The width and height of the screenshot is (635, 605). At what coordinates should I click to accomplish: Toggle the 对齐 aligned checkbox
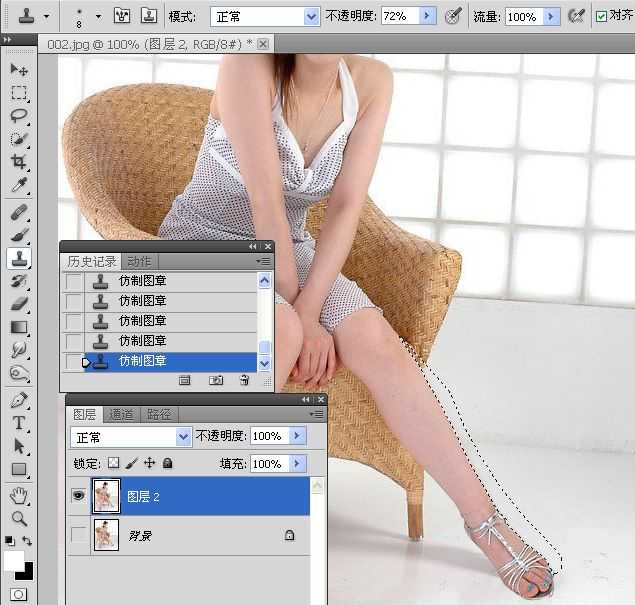[x=601, y=17]
